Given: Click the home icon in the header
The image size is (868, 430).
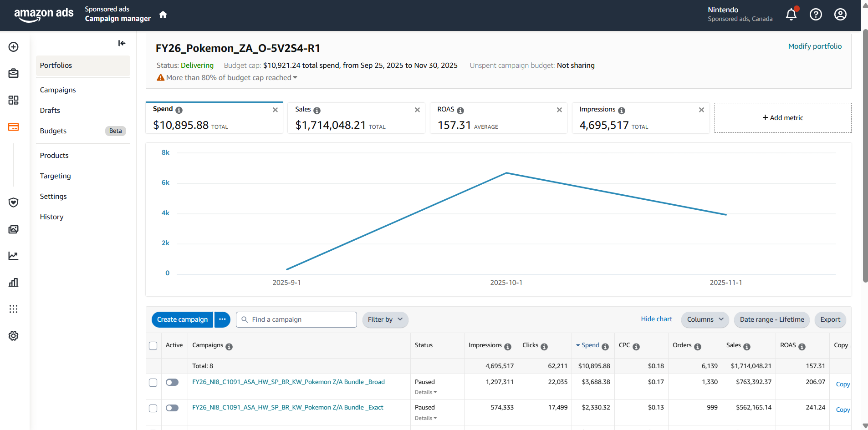Looking at the screenshot, I should coord(163,15).
